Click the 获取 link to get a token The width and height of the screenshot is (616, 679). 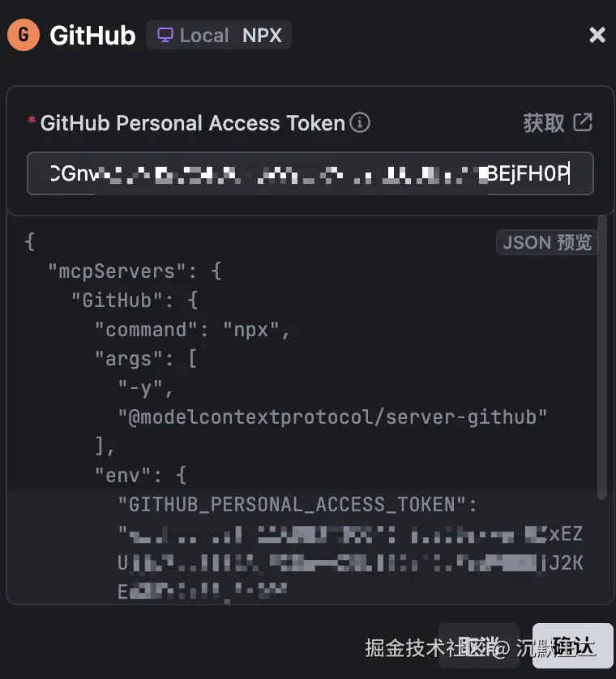coord(543,123)
